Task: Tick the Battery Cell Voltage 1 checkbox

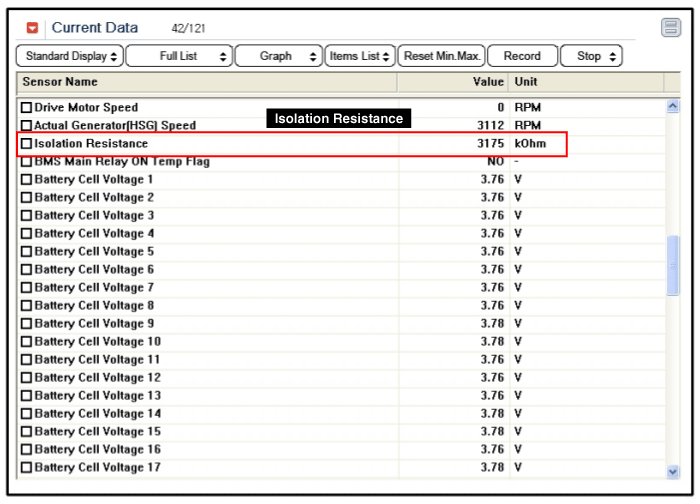Action: point(27,180)
